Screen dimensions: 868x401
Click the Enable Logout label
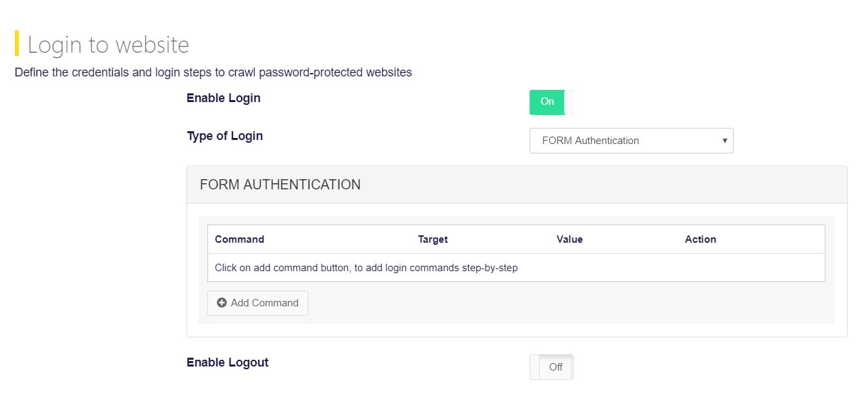pos(228,362)
